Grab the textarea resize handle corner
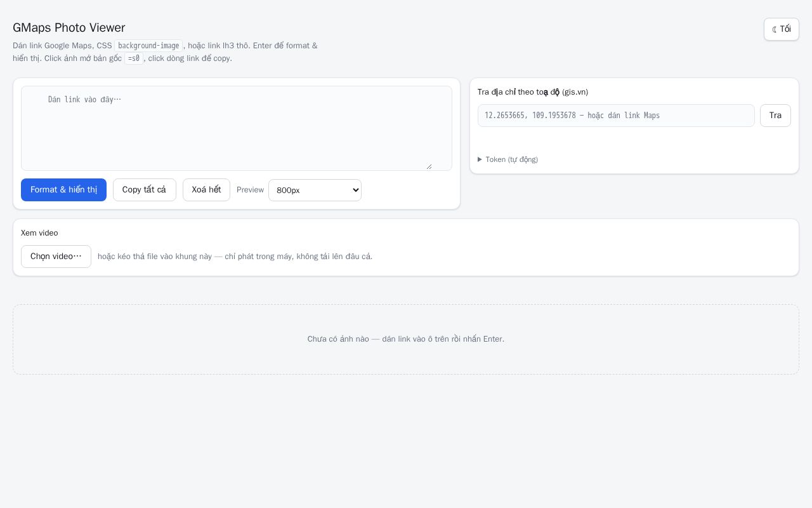 [429, 166]
